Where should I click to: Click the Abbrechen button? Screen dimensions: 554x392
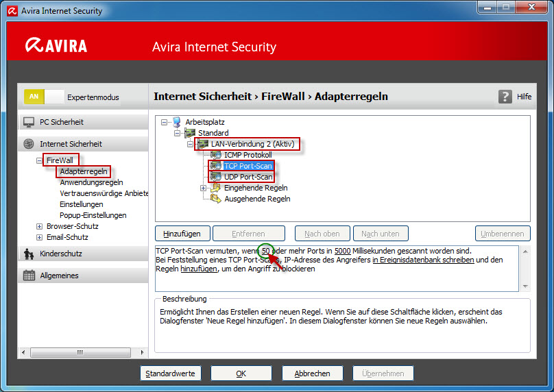point(313,373)
